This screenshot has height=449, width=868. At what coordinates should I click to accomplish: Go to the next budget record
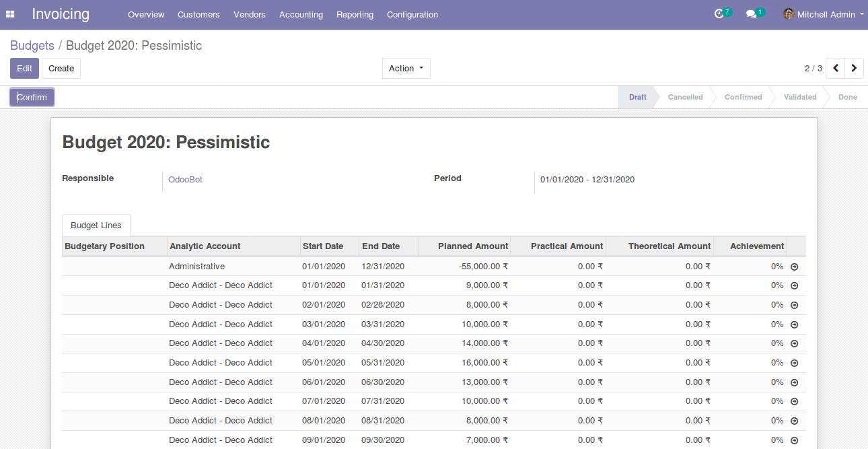click(854, 68)
